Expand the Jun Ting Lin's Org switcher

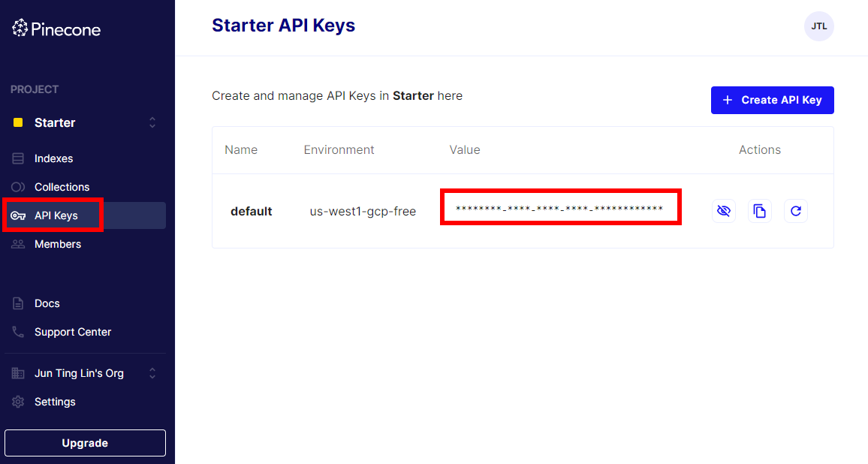click(x=152, y=373)
